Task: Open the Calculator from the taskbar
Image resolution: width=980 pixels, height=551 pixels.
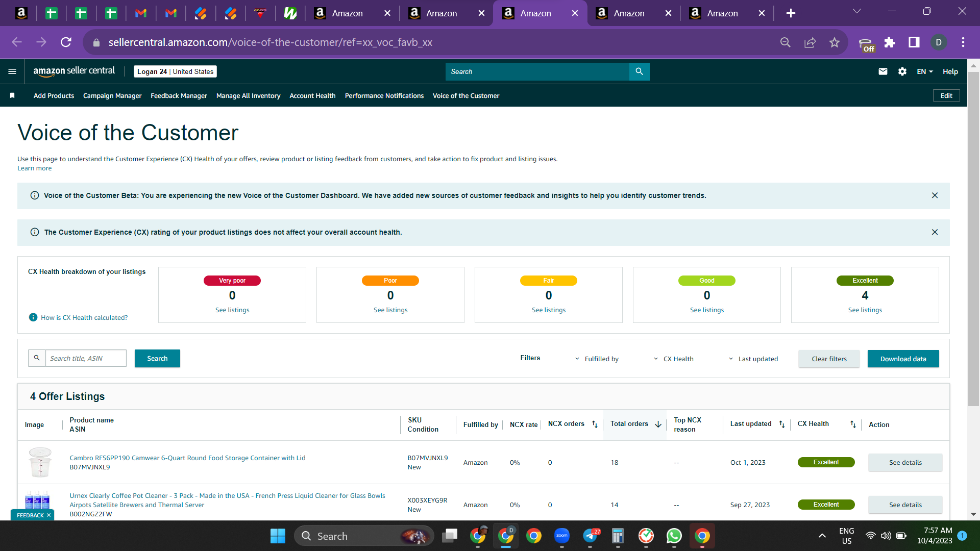Action: 618,536
